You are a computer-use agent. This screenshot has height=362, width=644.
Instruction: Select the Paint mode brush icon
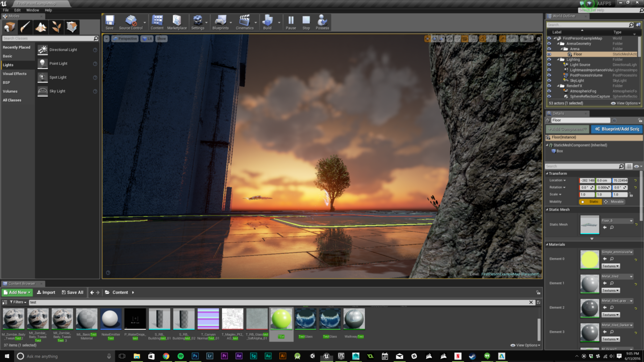(x=25, y=27)
